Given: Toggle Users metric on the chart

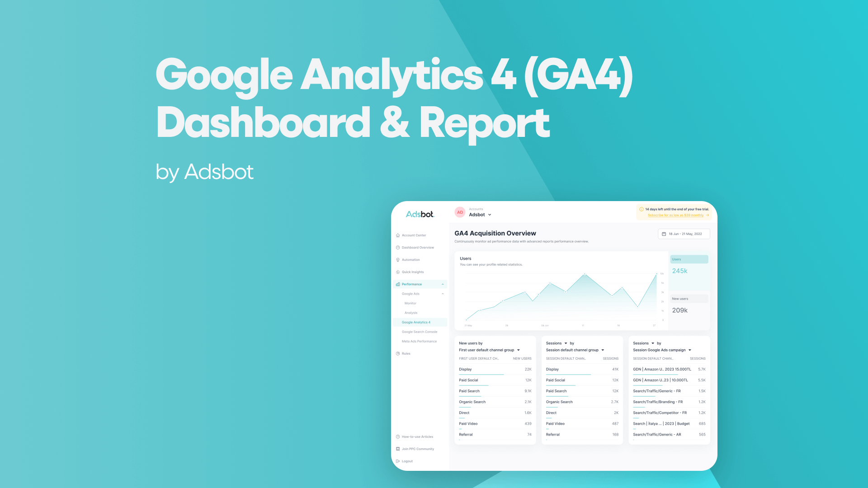Looking at the screenshot, I should (x=688, y=259).
